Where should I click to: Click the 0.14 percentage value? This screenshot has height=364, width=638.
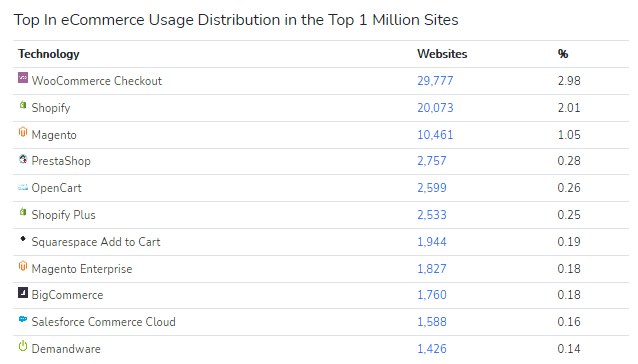coord(569,349)
